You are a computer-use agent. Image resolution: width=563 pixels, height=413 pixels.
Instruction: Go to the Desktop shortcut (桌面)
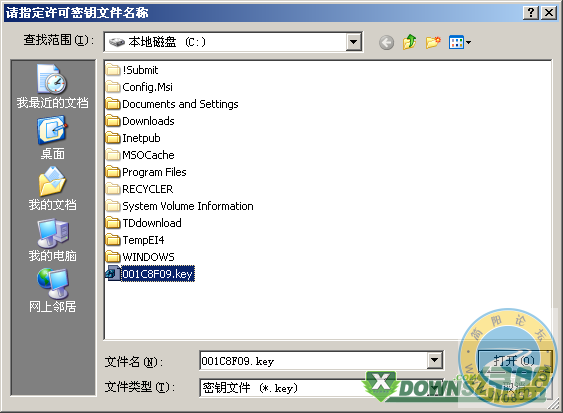(x=52, y=138)
